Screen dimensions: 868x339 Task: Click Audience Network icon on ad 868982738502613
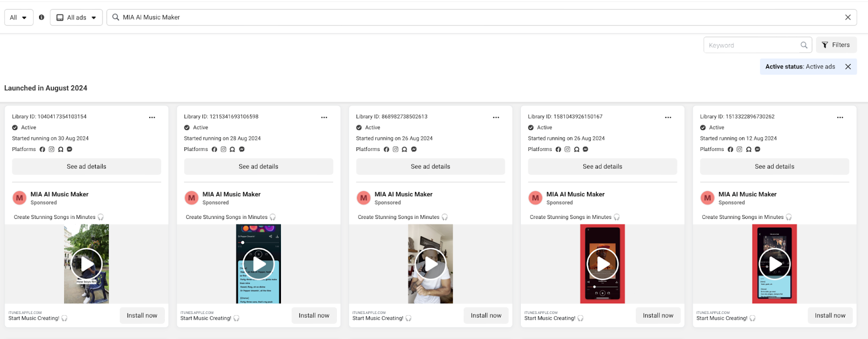coord(405,149)
